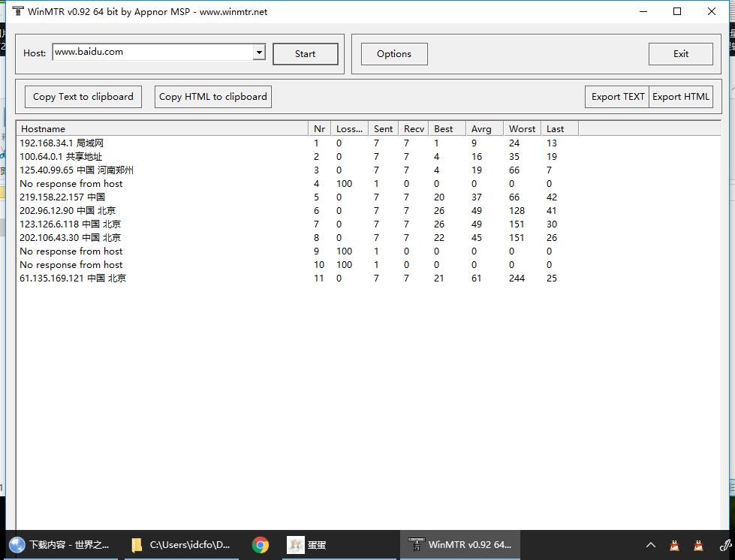
Task: Maximize the WinMTR window
Action: click(677, 11)
